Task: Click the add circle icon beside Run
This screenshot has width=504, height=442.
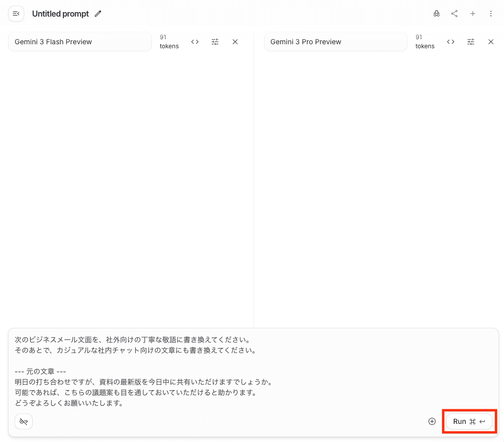Action: click(x=432, y=421)
